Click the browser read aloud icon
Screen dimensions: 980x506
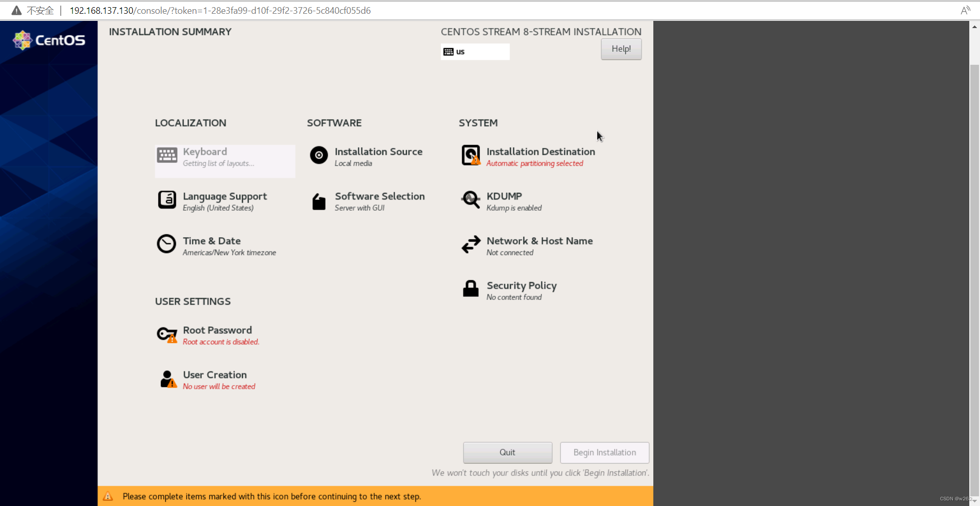965,10
